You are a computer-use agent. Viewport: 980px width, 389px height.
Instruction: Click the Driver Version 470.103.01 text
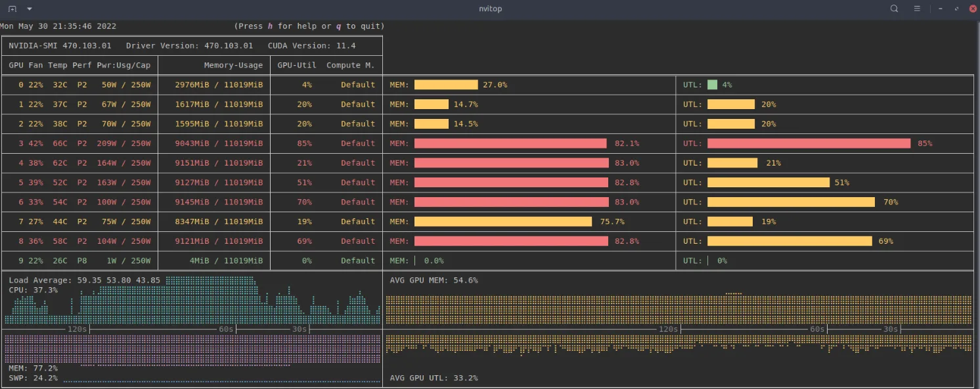point(189,46)
